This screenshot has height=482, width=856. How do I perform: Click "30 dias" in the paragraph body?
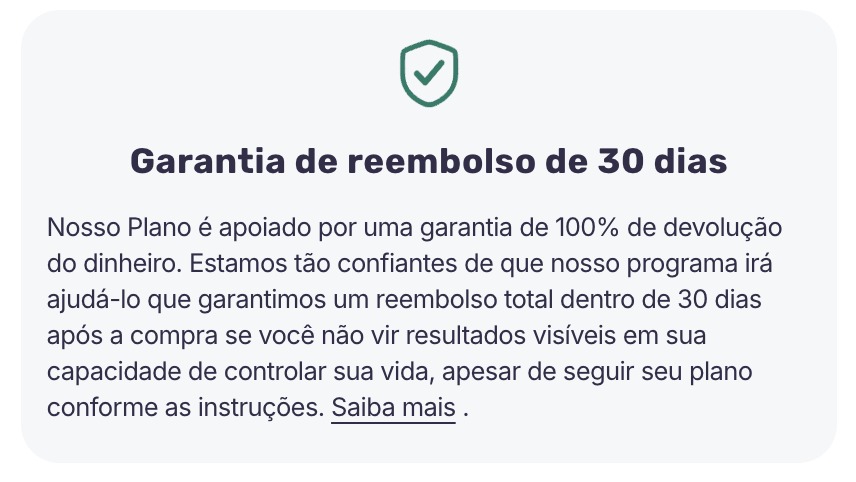click(720, 300)
